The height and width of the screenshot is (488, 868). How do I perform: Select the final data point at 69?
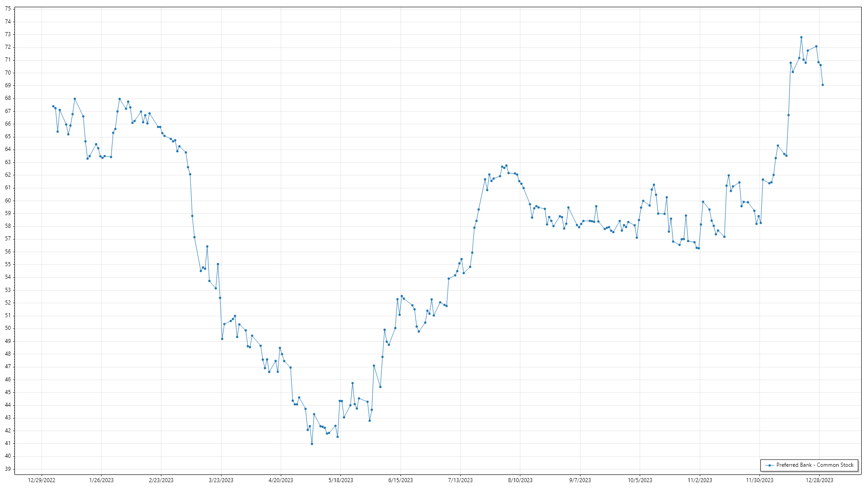click(823, 85)
